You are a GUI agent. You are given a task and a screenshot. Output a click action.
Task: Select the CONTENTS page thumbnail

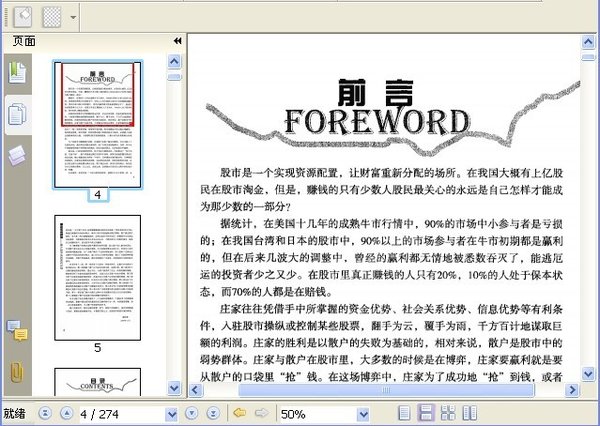[x=98, y=382]
